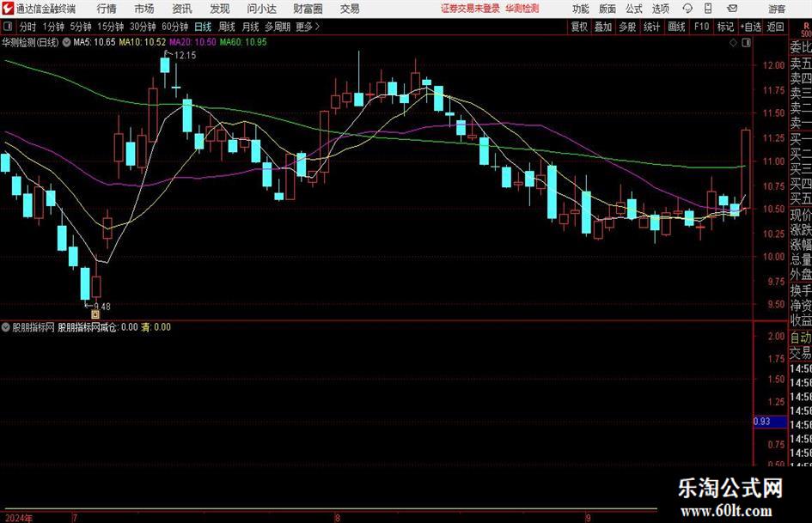Switch to 分时 chart period
This screenshot has height=523, width=812.
click(x=27, y=27)
